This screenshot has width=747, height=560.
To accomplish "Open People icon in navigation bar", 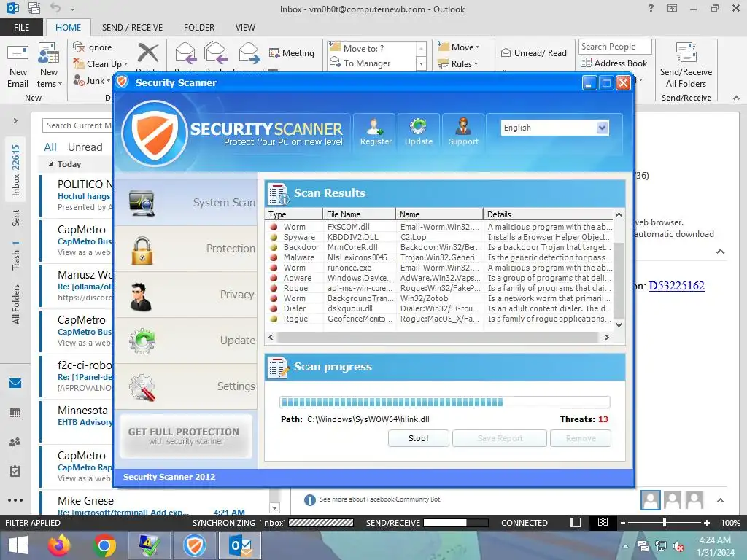I will tap(15, 442).
